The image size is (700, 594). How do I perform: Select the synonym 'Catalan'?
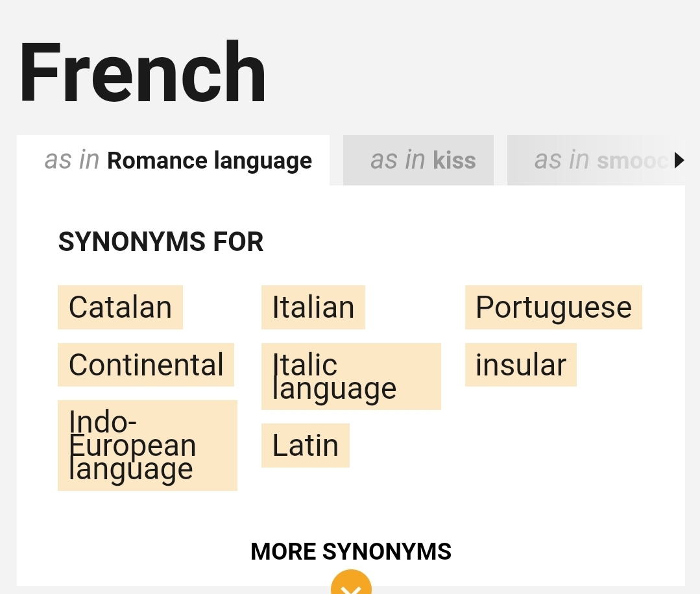point(120,307)
